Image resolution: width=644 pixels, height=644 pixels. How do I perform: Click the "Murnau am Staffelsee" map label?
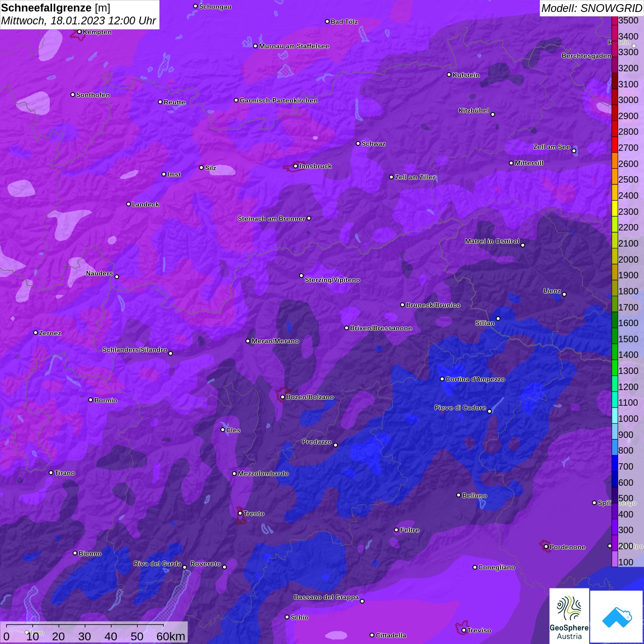coord(294,46)
